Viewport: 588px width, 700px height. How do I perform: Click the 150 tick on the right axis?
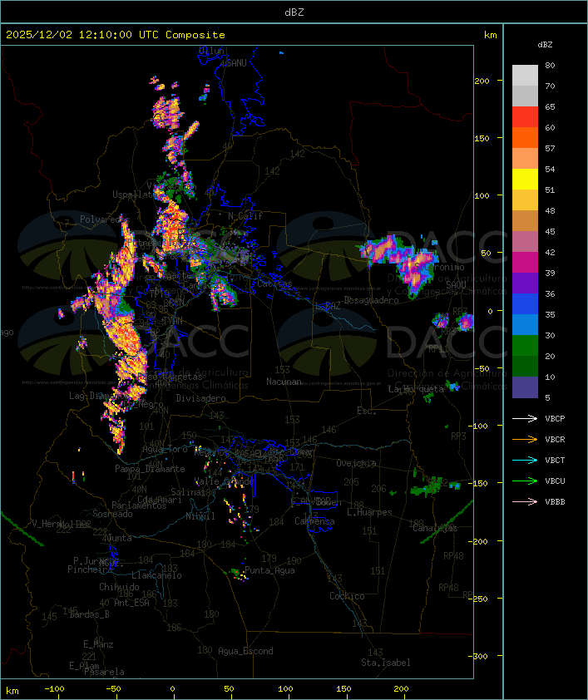pos(482,138)
